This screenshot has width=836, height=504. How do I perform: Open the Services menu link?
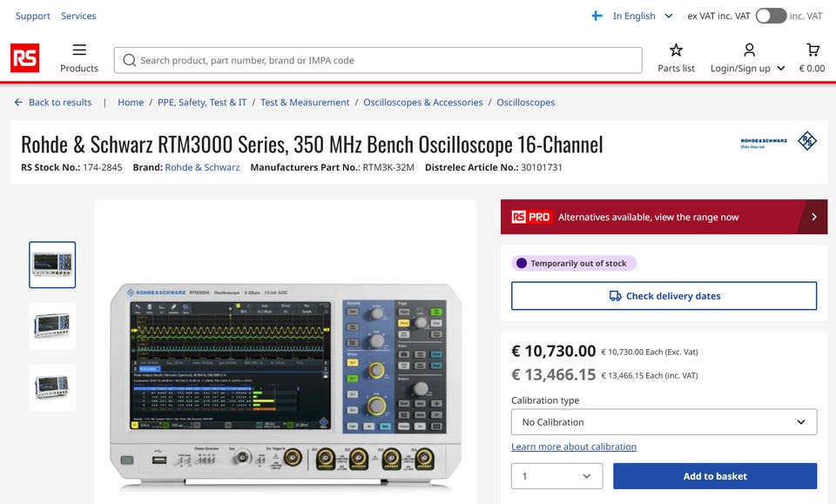coord(78,16)
